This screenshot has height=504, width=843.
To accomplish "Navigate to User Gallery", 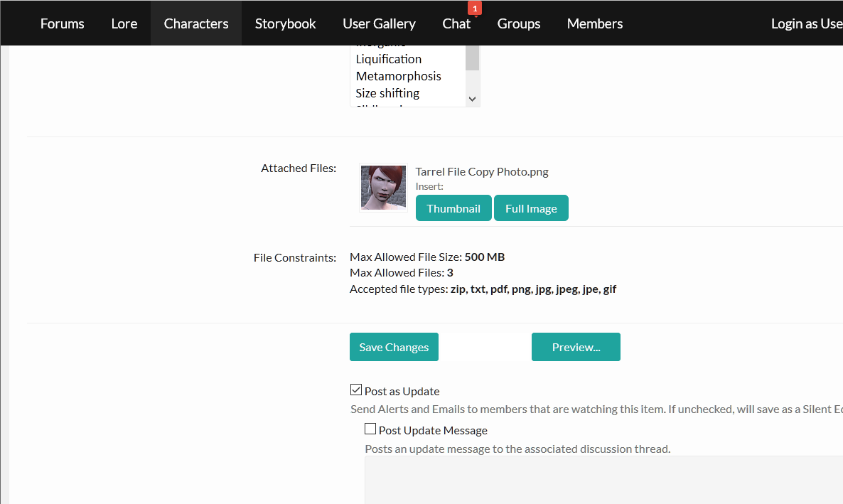I will pyautogui.click(x=379, y=23).
